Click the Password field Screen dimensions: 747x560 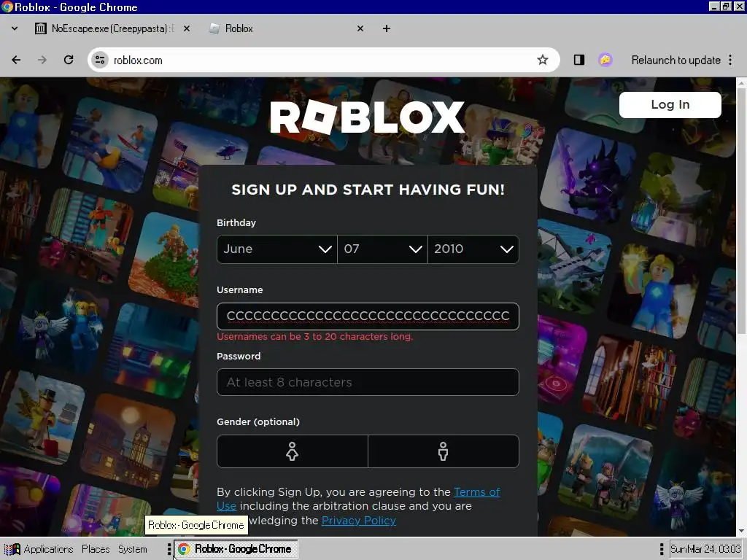(368, 382)
